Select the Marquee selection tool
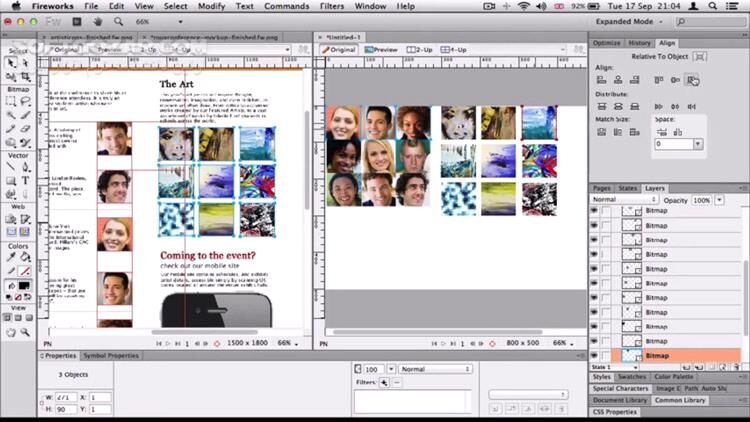Viewport: 750px width, 422px height. tap(10, 102)
